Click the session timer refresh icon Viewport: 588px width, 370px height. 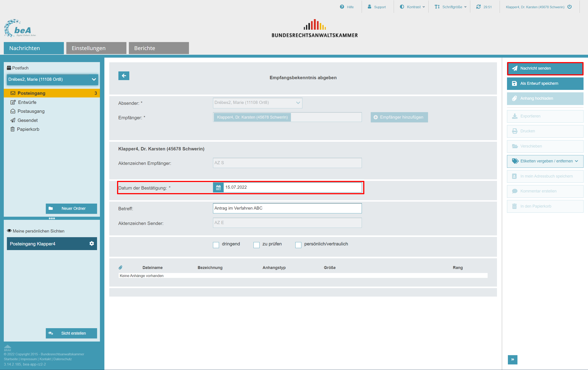pos(478,7)
